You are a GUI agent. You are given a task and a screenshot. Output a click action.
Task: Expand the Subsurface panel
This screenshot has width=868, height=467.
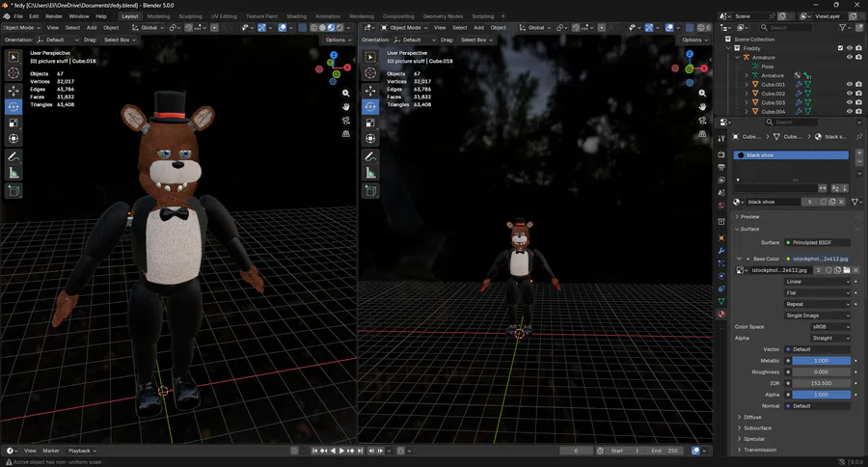757,428
